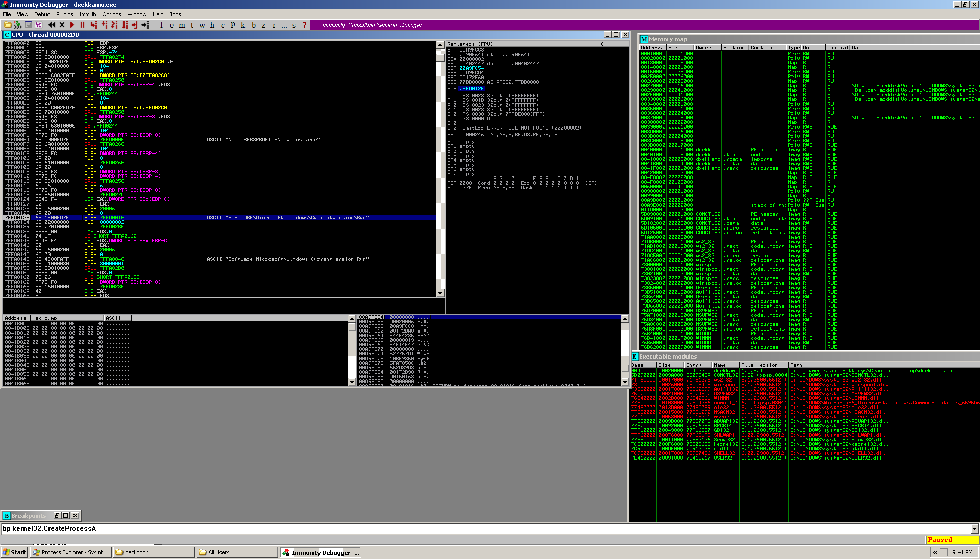
Task: Switch to Process Explorer taskbar button
Action: [x=70, y=552]
